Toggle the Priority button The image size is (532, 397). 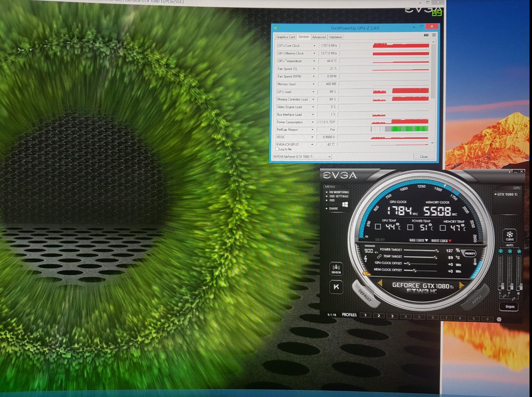click(470, 253)
